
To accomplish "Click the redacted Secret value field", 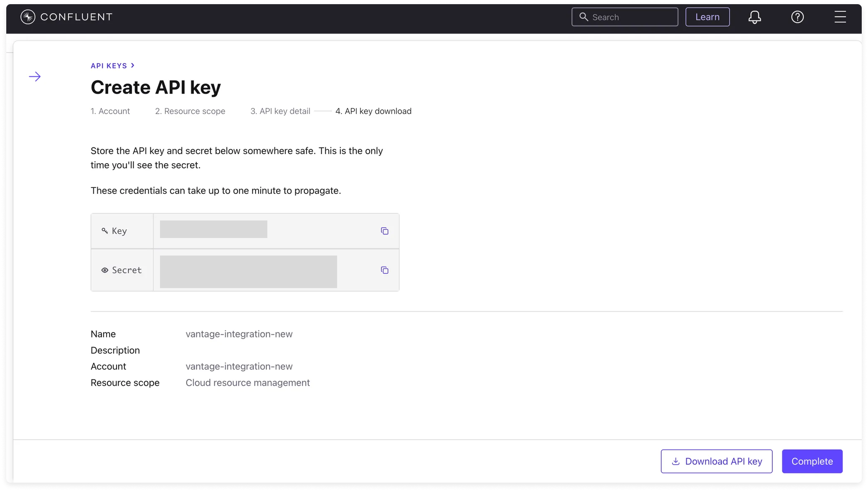I will (248, 272).
